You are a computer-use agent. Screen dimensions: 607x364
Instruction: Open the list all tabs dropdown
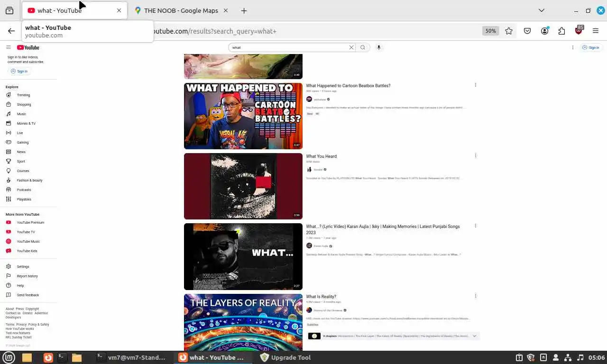click(542, 10)
